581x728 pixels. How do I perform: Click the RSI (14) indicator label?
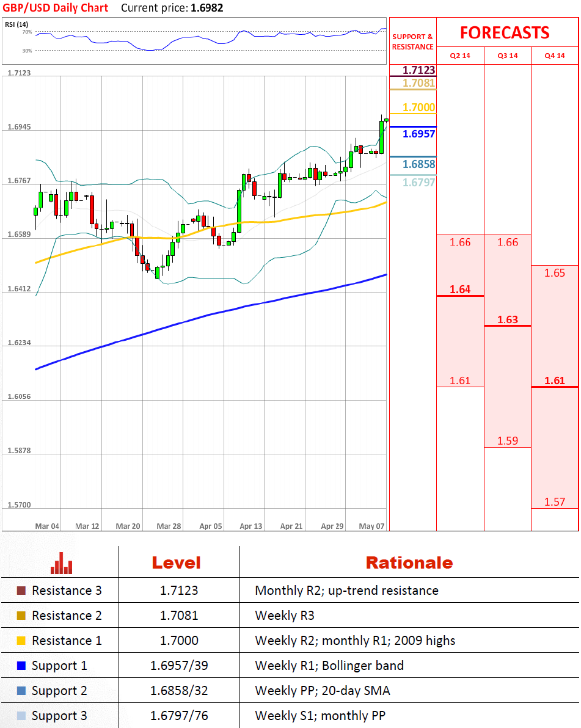[x=16, y=24]
